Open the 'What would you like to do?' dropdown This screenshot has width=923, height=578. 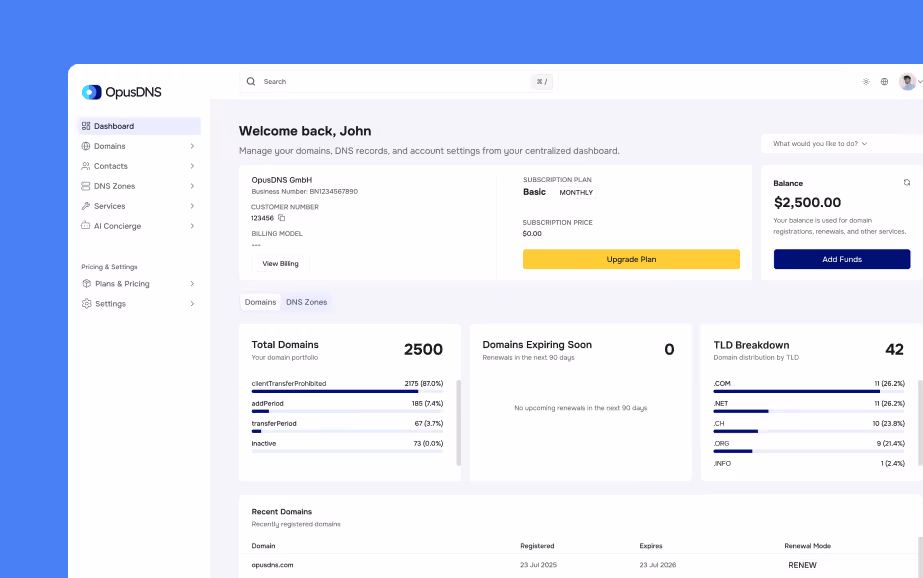pyautogui.click(x=842, y=144)
